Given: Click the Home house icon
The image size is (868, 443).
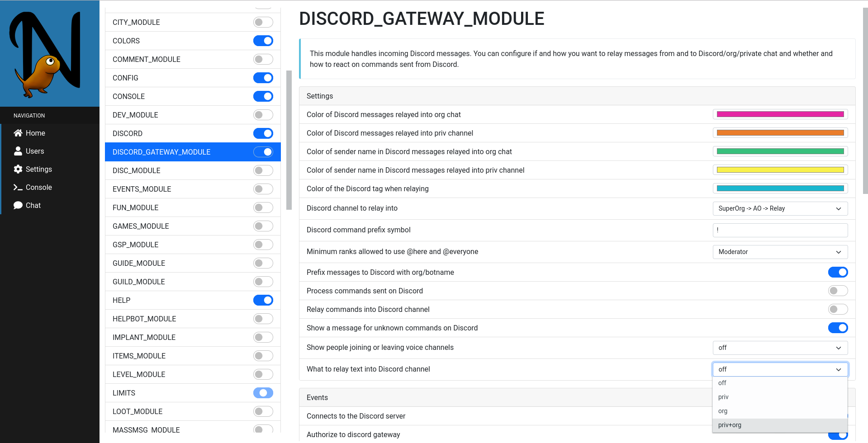Looking at the screenshot, I should coord(18,133).
